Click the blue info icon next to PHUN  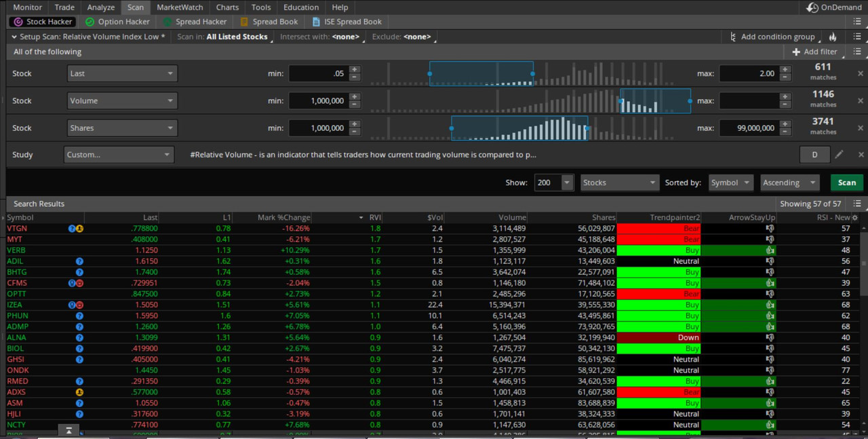click(79, 316)
